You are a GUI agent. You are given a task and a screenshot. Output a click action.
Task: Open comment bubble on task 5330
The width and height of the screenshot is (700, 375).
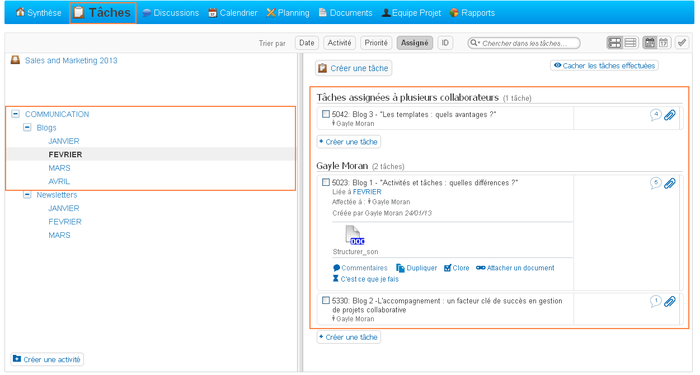pos(655,301)
